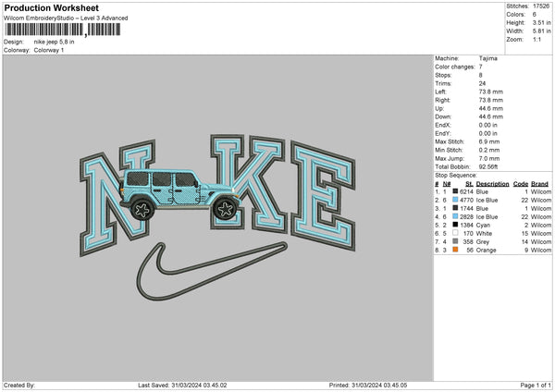Click the black Cyan swatch at stop 5

point(455,225)
